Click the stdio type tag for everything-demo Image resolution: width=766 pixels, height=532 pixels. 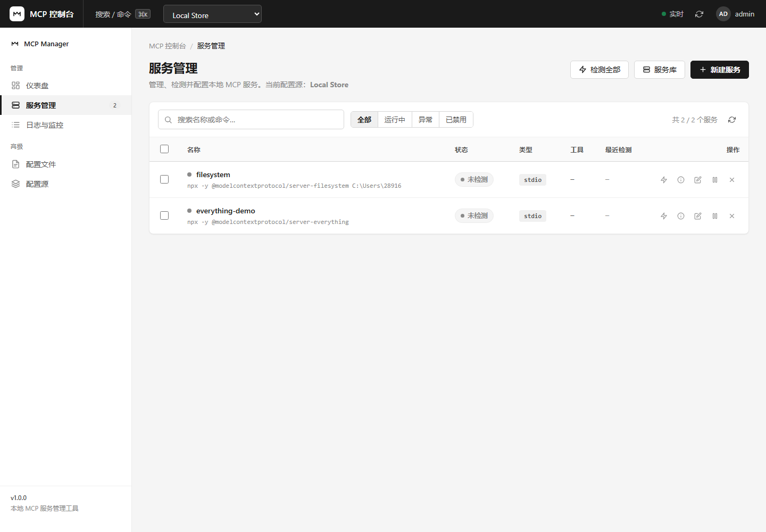coord(532,216)
